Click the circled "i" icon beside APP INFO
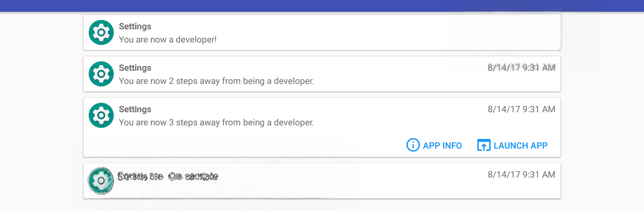The height and width of the screenshot is (211, 644). (413, 145)
